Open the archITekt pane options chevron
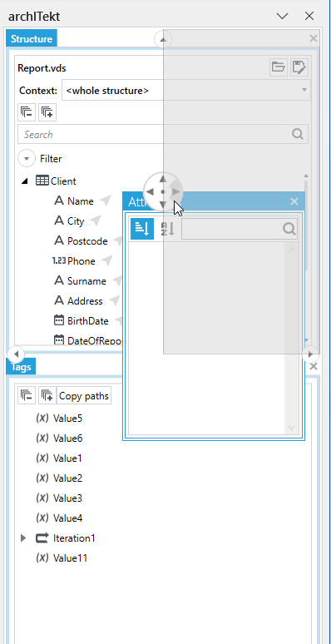Image resolution: width=331 pixels, height=644 pixels. (283, 16)
